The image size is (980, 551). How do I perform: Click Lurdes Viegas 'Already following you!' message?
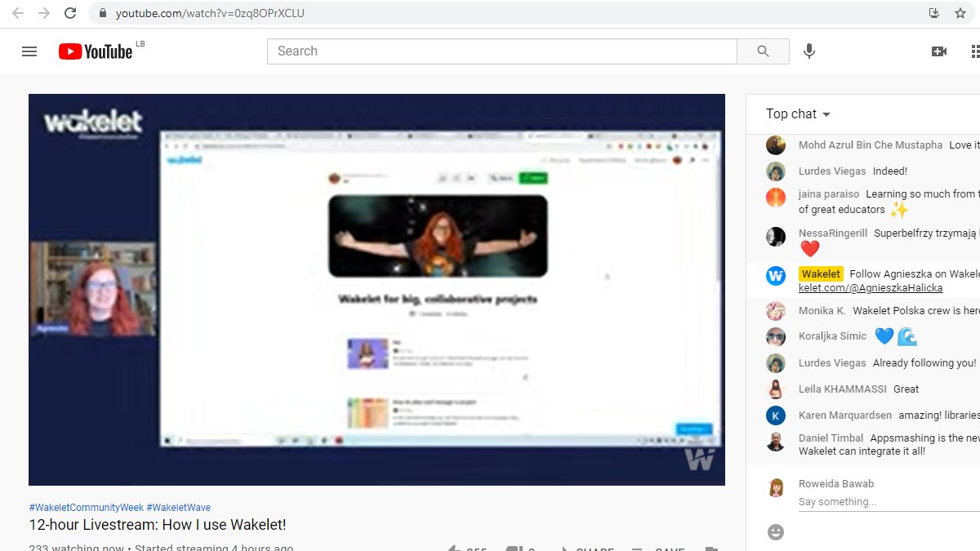924,363
